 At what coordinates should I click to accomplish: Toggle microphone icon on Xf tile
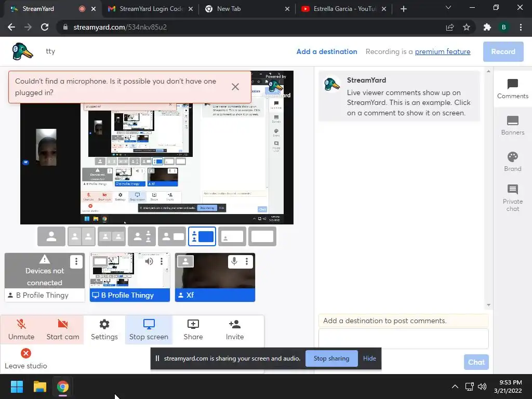[x=234, y=261]
